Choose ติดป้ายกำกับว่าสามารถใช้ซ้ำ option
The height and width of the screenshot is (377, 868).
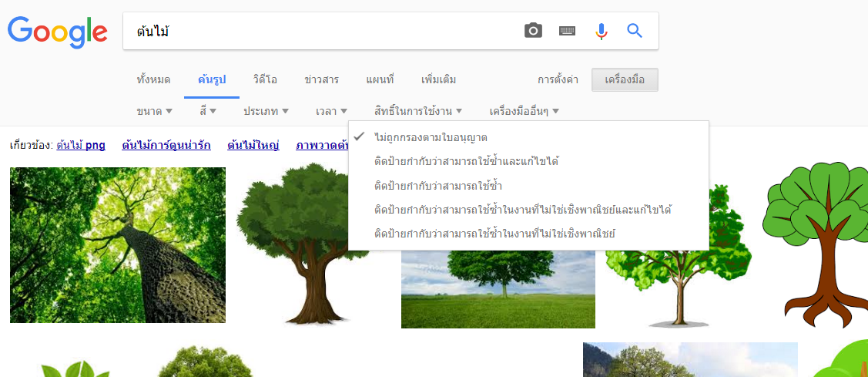(438, 185)
